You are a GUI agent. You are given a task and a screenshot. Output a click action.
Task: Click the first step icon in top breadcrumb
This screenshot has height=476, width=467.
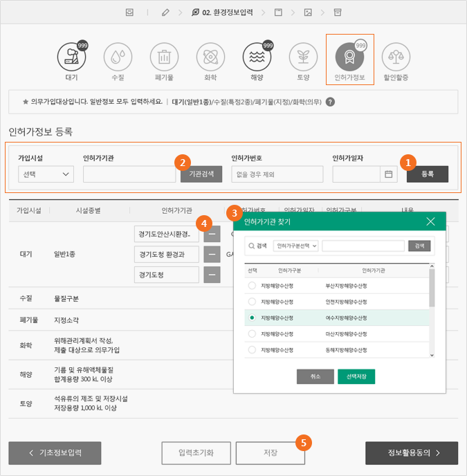click(129, 12)
